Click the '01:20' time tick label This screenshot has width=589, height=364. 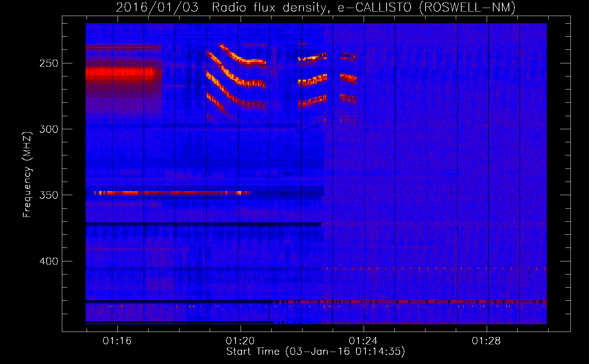click(x=240, y=341)
